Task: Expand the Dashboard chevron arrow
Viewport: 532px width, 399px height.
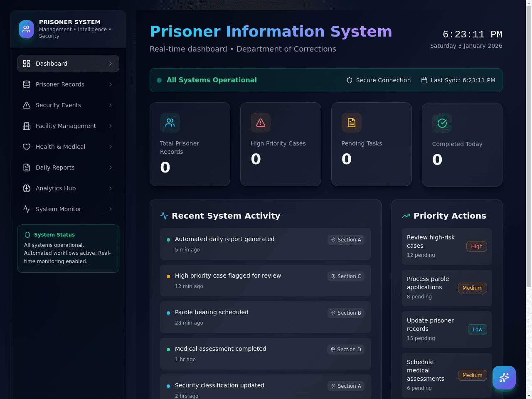Action: (x=111, y=64)
